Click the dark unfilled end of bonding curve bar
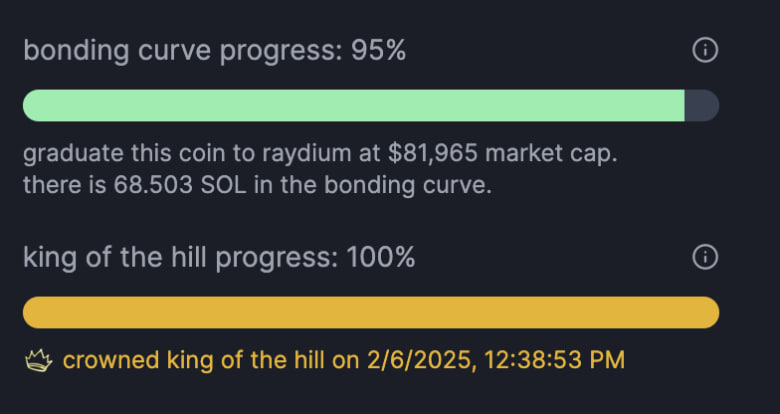 point(702,105)
